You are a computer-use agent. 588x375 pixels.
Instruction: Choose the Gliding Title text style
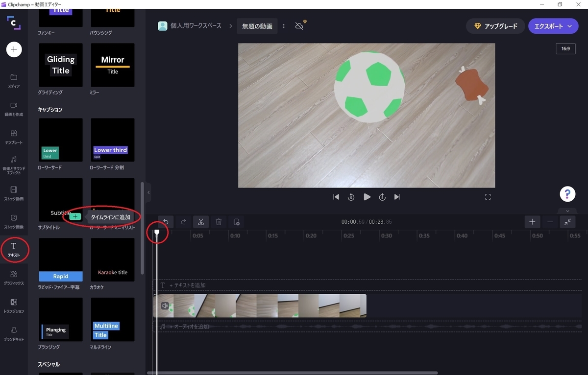(x=61, y=65)
